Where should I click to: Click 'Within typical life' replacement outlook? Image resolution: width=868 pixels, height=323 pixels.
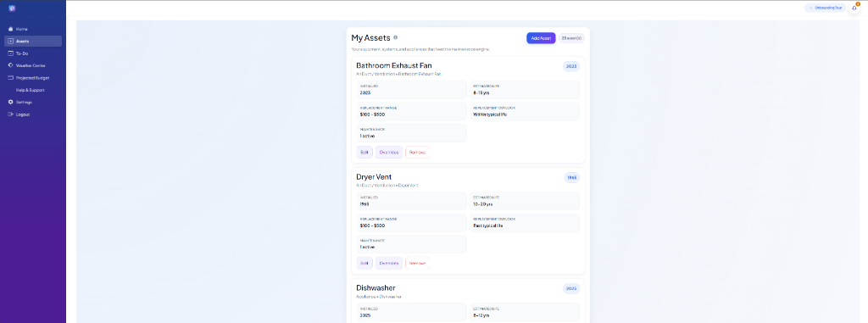click(489, 114)
